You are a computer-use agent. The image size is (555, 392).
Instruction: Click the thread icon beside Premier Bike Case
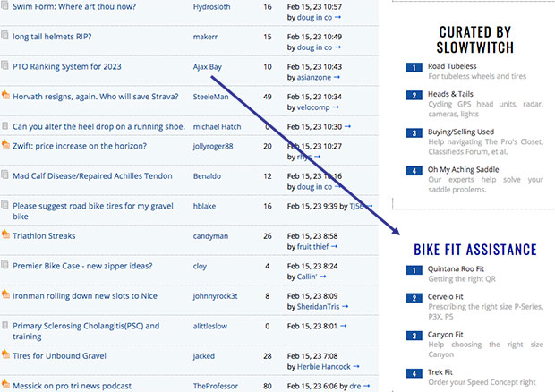(x=6, y=266)
